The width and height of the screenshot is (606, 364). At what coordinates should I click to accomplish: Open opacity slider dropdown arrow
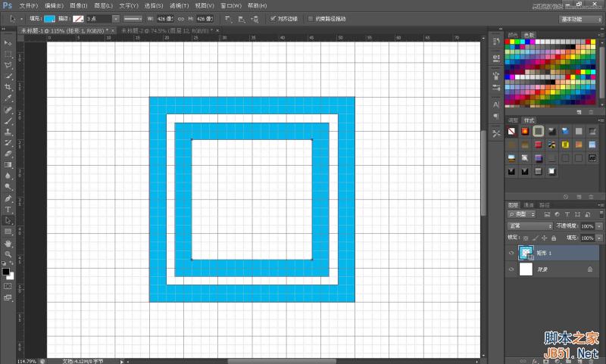pos(599,226)
